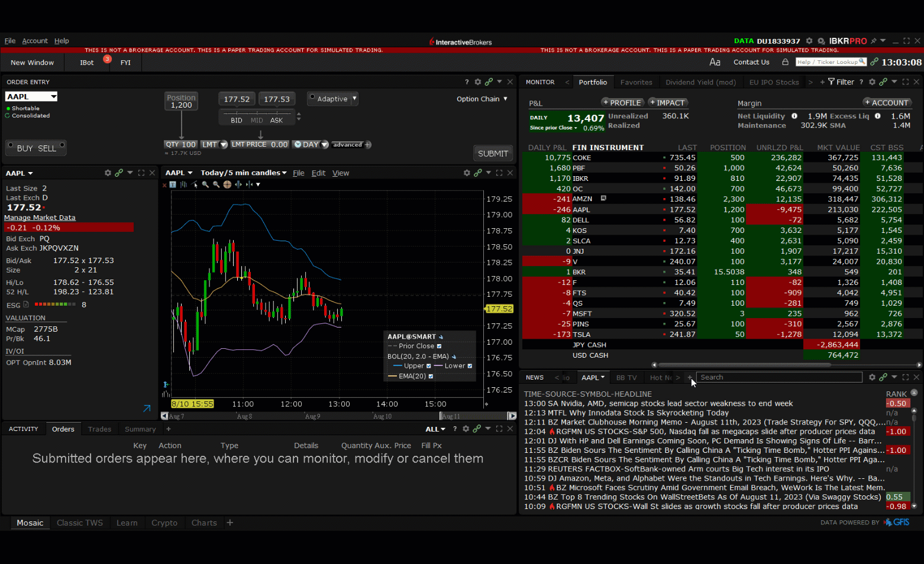The width and height of the screenshot is (924, 564).
Task: Uncheck the Prior Close legend checkbox
Action: pos(439,346)
